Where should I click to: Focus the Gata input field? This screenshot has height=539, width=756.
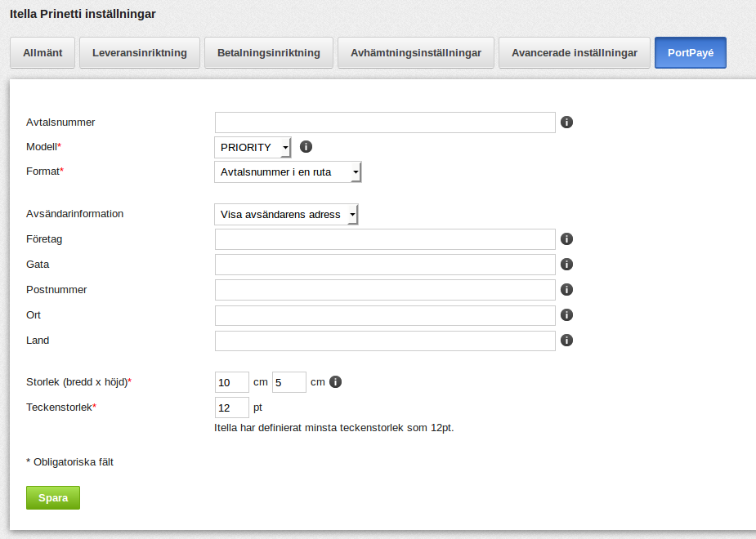[x=385, y=265]
